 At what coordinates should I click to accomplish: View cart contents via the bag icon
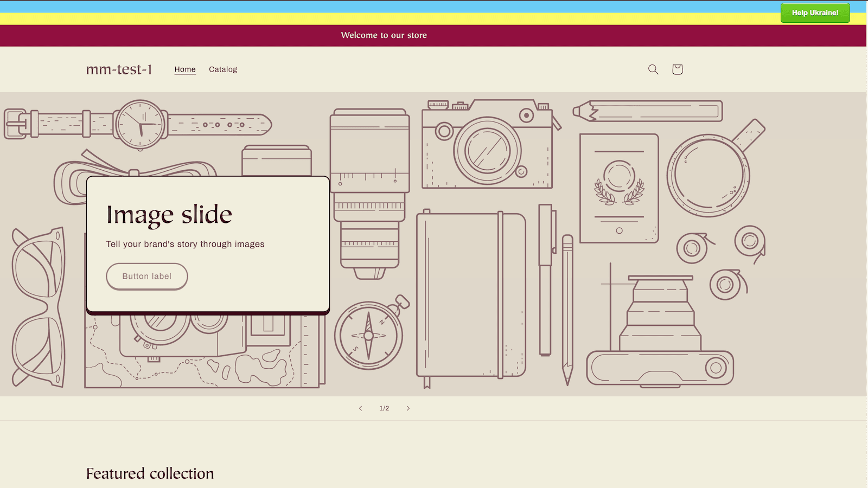coord(677,69)
